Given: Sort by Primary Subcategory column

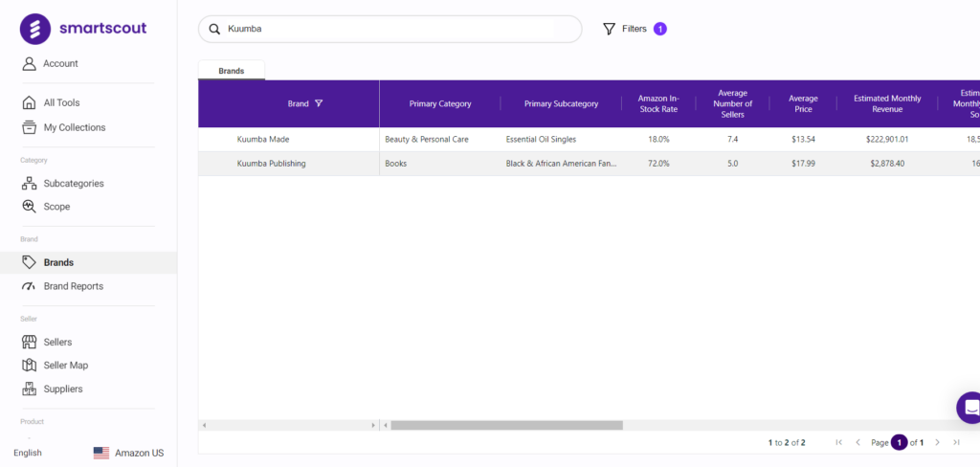Looking at the screenshot, I should [x=561, y=103].
